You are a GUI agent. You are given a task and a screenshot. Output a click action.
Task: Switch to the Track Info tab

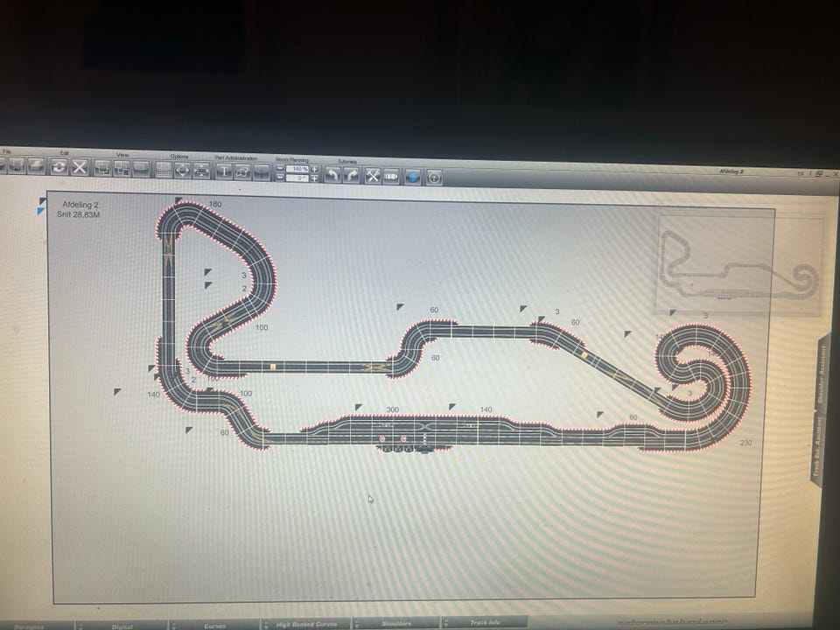tap(486, 622)
